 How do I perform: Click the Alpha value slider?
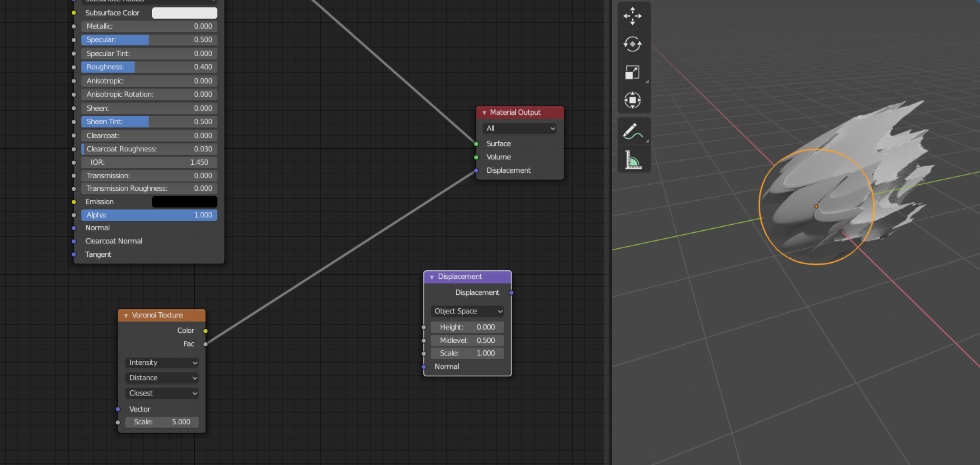coord(149,215)
